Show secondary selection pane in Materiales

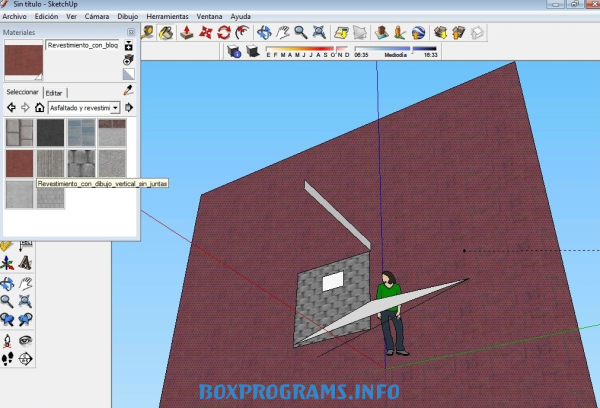[129, 46]
